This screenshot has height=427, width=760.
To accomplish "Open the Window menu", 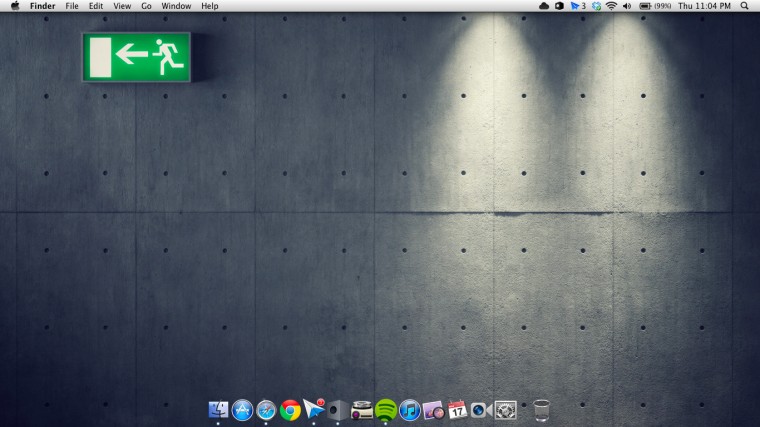I will pyautogui.click(x=176, y=6).
